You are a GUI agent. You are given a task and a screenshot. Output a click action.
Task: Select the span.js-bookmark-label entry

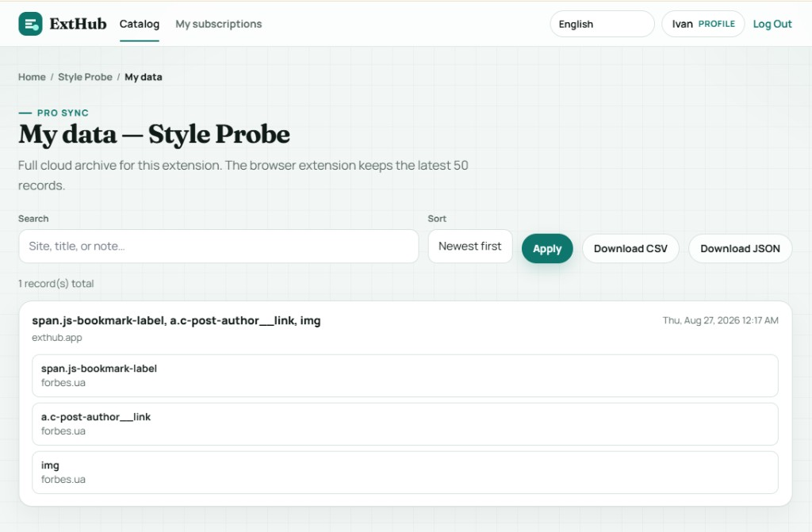tap(405, 376)
